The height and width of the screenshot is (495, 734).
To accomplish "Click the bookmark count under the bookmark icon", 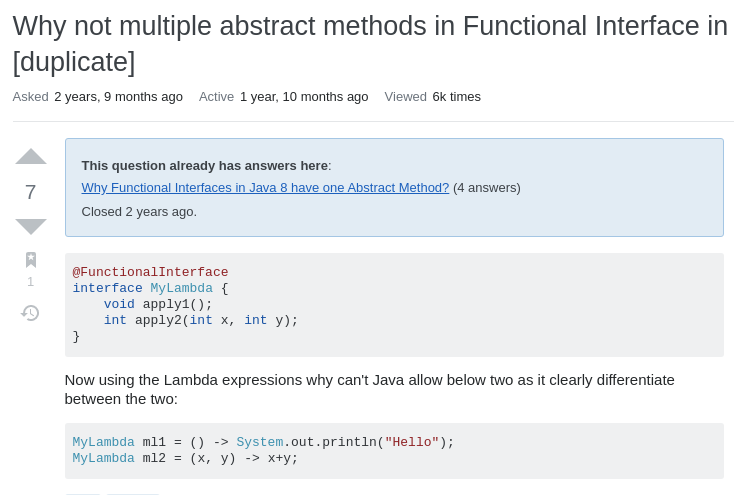I will pyautogui.click(x=31, y=282).
